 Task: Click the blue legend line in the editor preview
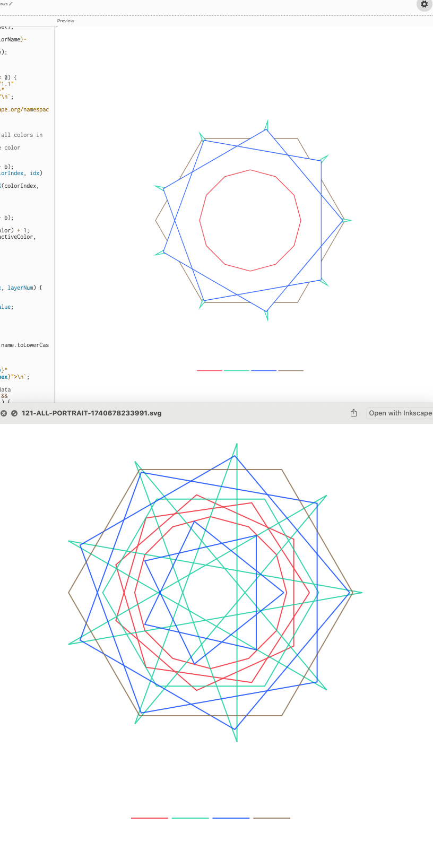click(x=264, y=370)
